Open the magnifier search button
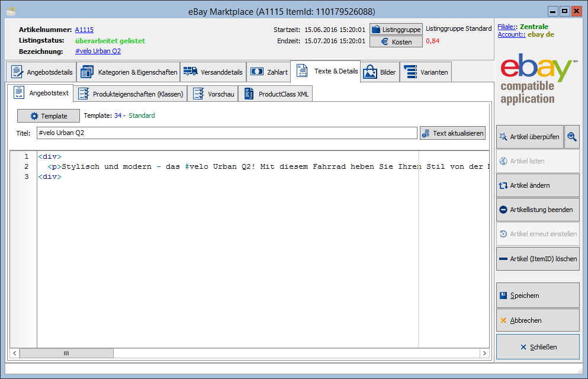Viewport: 588px width, 379px height. click(x=572, y=137)
